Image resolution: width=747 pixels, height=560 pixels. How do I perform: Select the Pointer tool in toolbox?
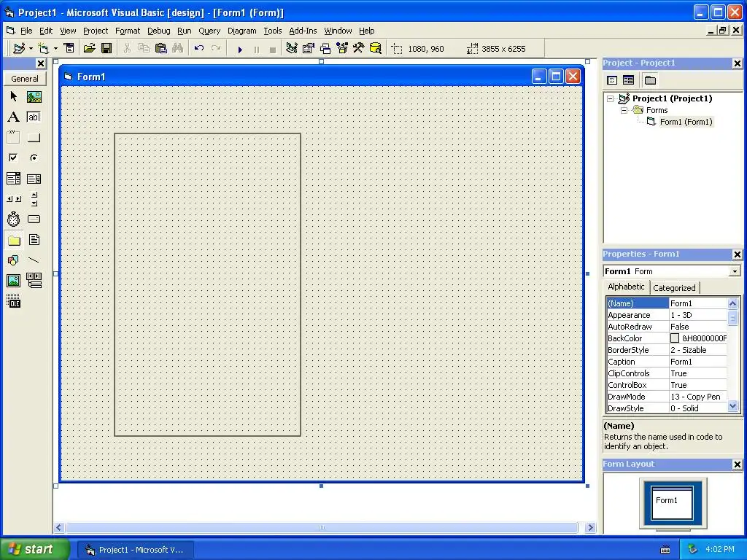[x=13, y=97]
